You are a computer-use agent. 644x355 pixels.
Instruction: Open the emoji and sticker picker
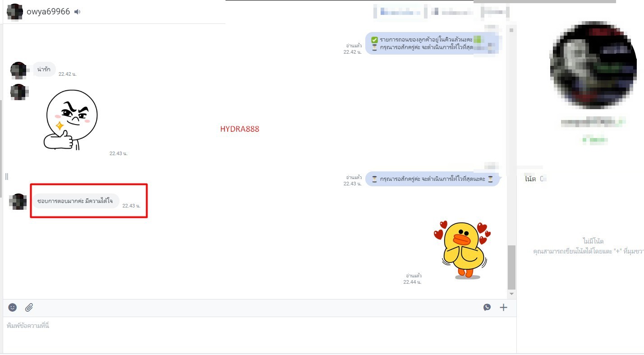[13, 307]
